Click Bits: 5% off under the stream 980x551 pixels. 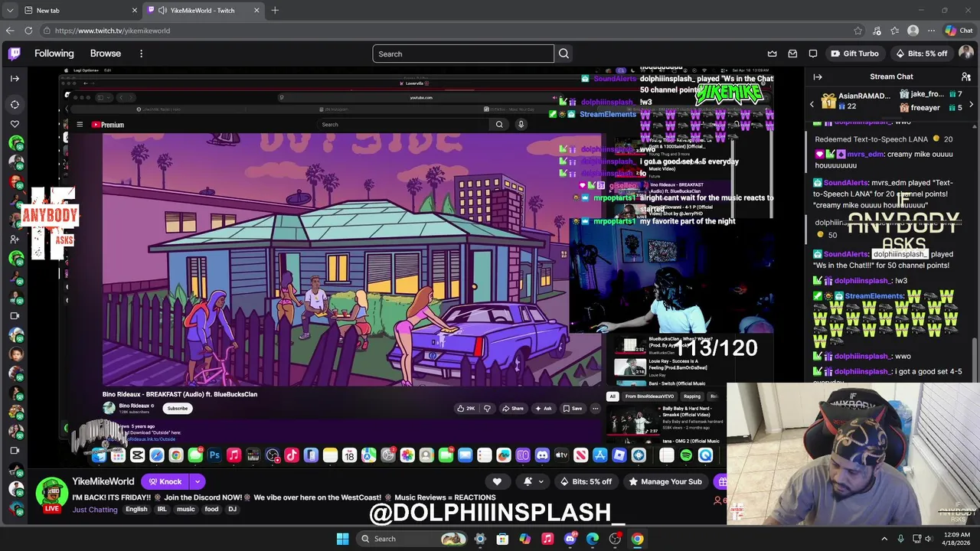click(x=586, y=481)
